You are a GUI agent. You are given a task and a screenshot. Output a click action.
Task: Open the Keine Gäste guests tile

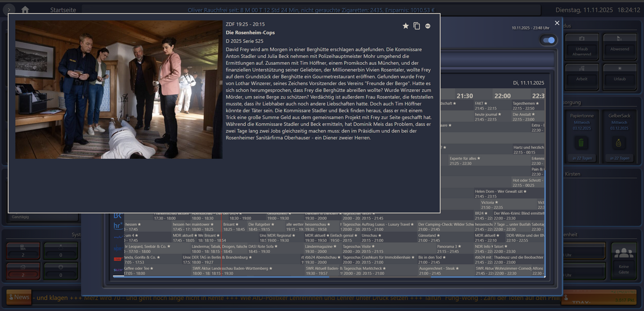pos(624,260)
